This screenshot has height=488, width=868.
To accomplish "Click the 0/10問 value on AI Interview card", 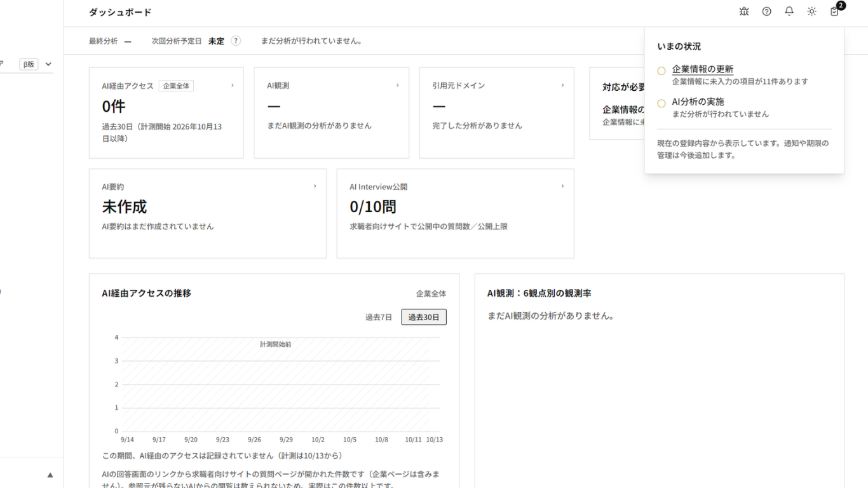I will 373,207.
